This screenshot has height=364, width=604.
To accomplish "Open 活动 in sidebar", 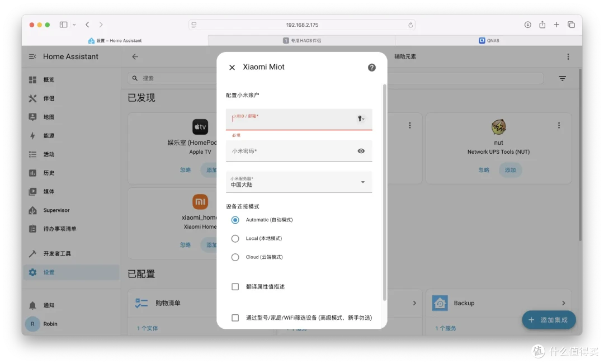I will point(71,154).
